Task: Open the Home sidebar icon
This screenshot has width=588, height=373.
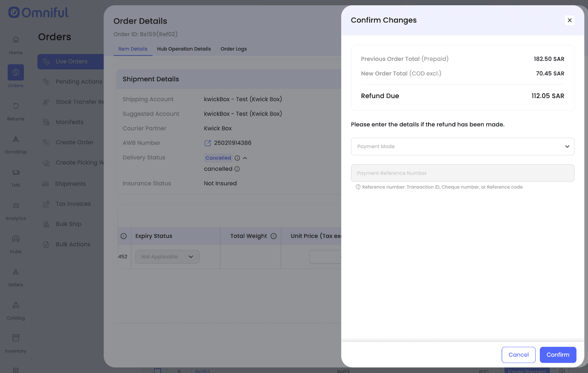Action: pos(16,40)
